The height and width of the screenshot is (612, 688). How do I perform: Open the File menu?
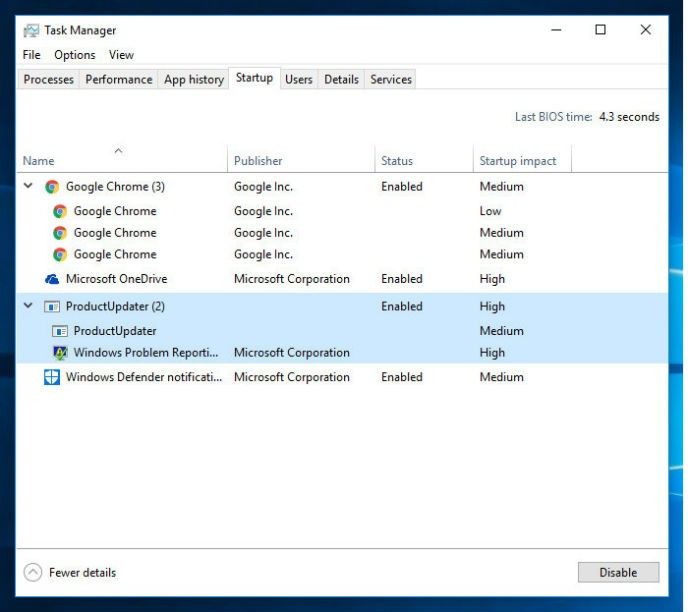tap(32, 55)
